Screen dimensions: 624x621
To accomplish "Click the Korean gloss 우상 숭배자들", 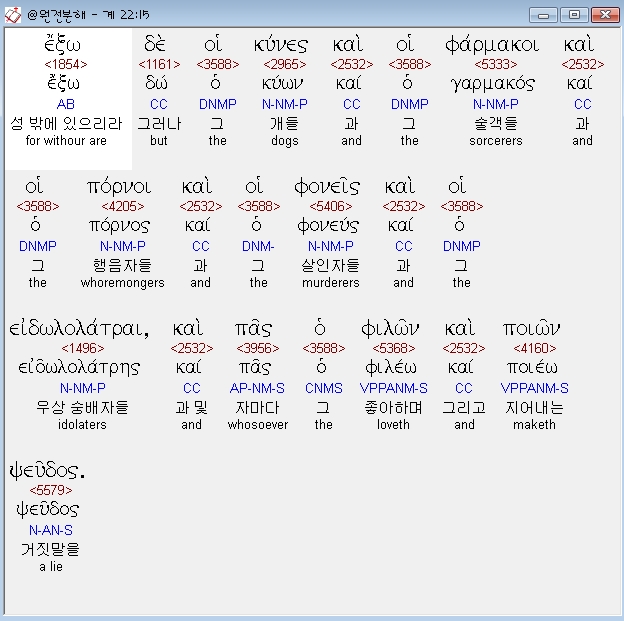I will point(82,407).
